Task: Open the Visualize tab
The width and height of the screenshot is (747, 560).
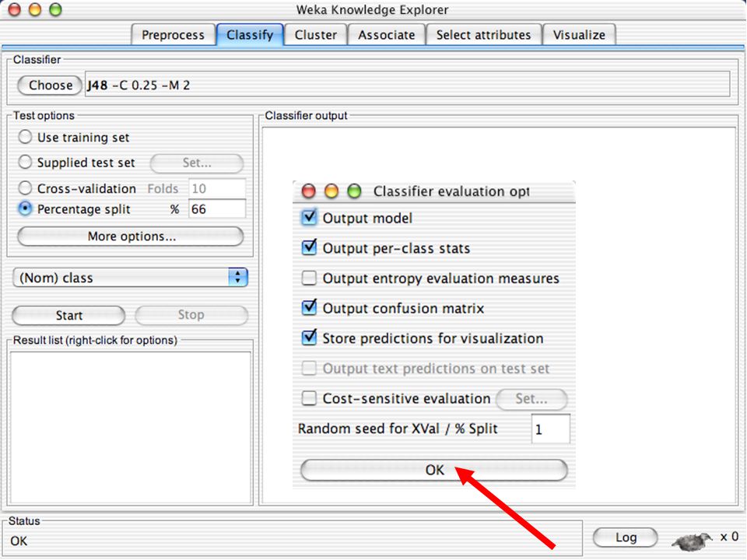Action: click(x=579, y=35)
